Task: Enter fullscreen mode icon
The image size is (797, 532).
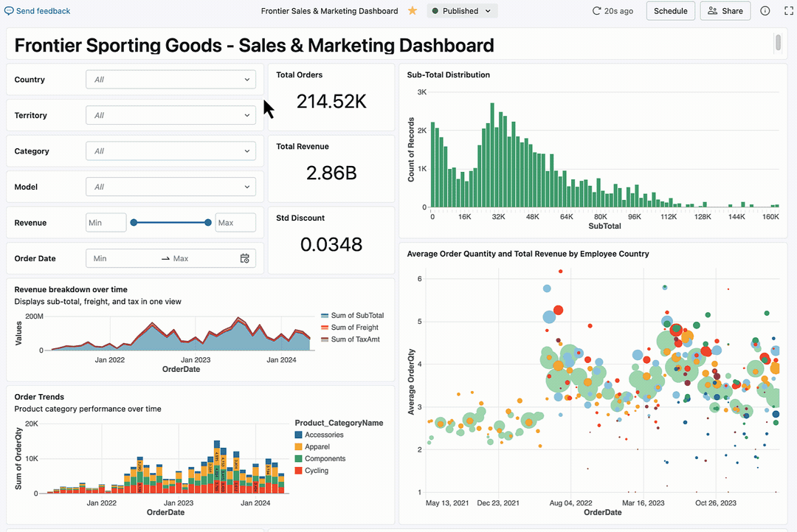Action: (787, 11)
